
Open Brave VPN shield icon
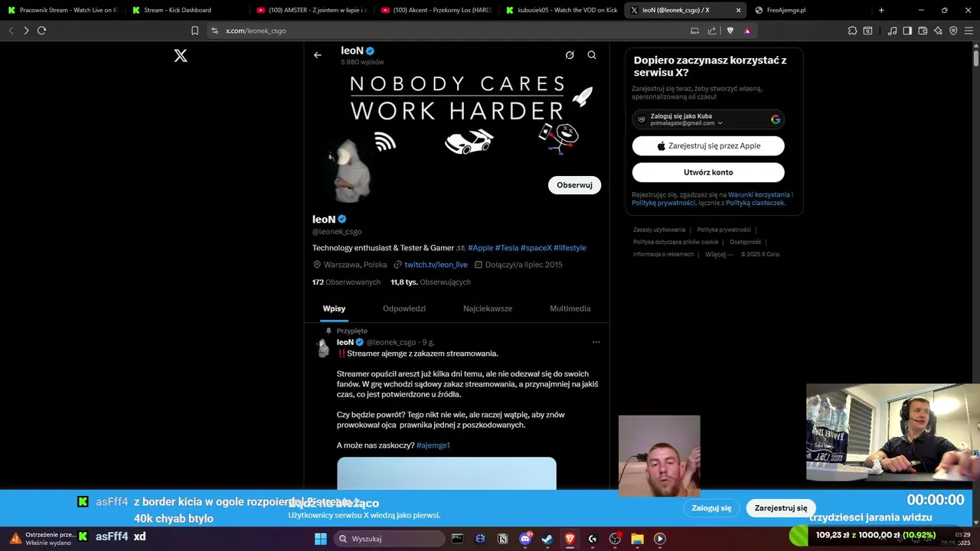coord(953,31)
